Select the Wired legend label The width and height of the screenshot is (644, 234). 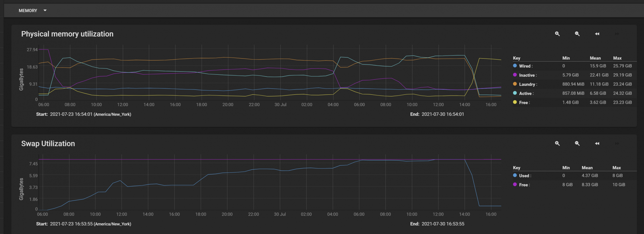[x=526, y=66]
